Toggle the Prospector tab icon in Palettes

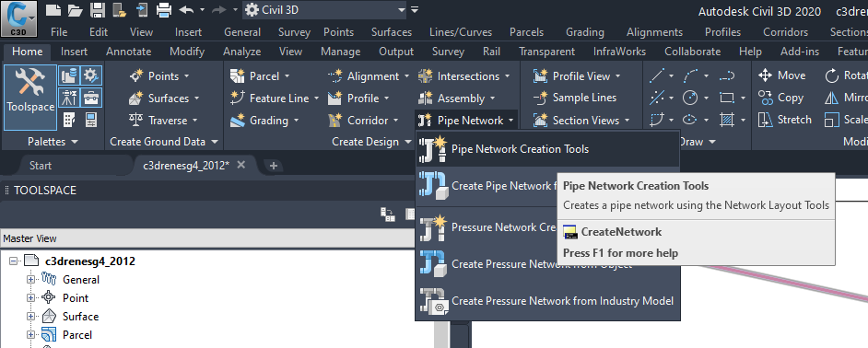68,75
